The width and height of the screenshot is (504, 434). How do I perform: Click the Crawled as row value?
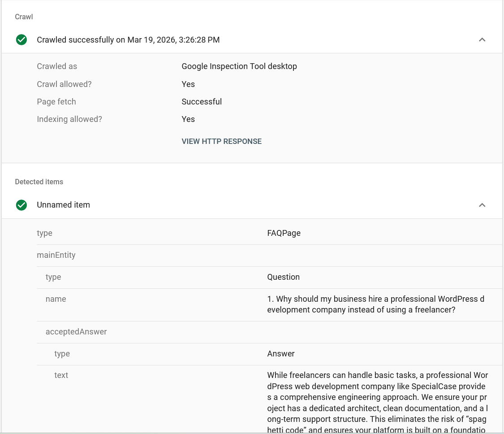point(239,66)
